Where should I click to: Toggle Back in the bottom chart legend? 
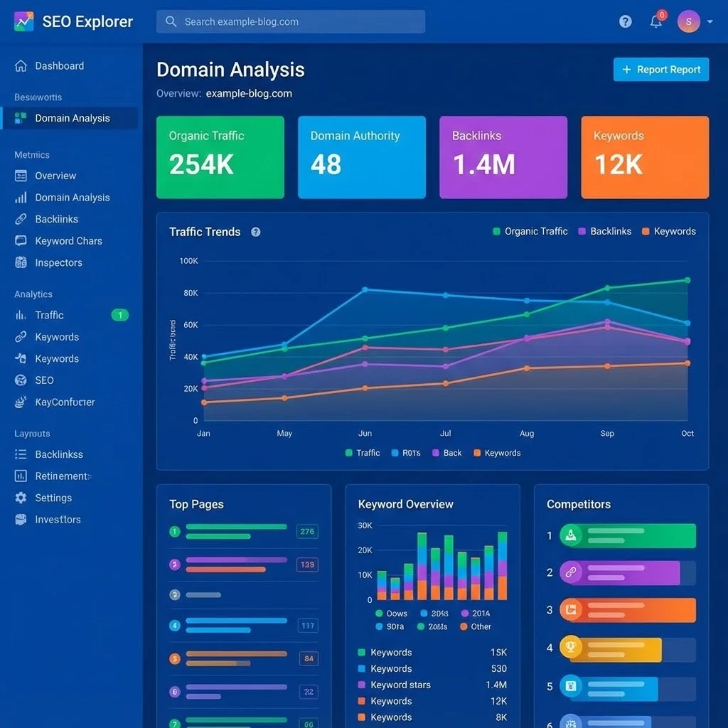click(446, 453)
